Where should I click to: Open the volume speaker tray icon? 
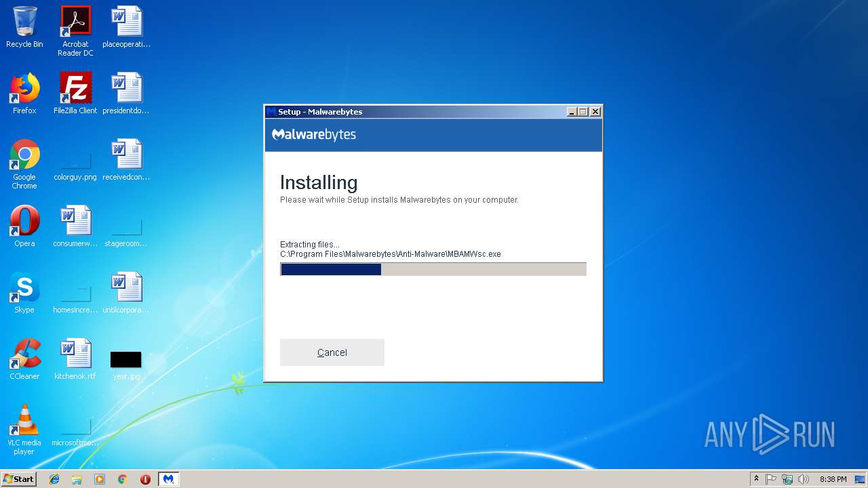tap(804, 479)
